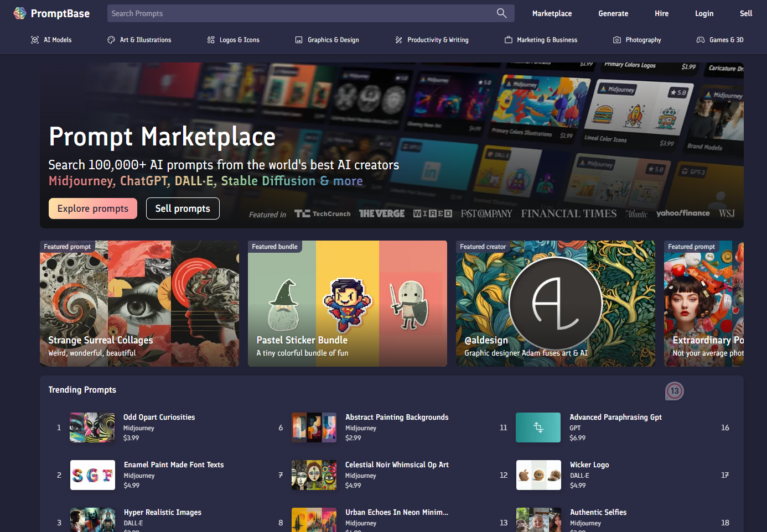Click the Atlantic logo
The width and height of the screenshot is (767, 532).
point(636,214)
